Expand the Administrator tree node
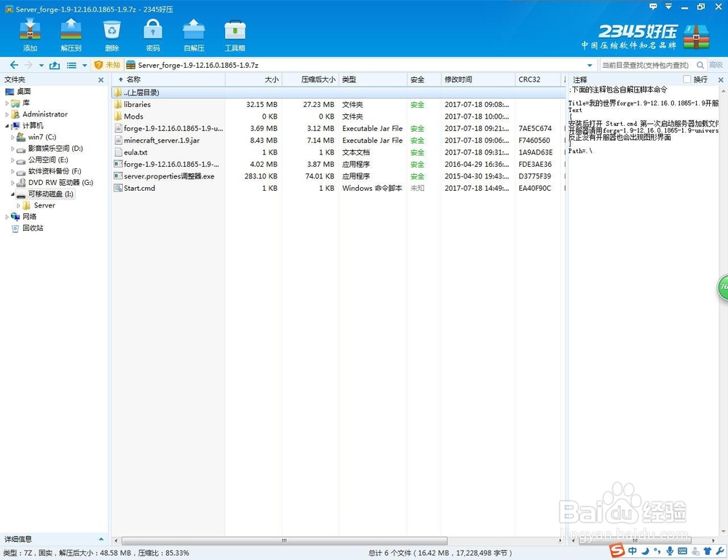728x560 pixels. [x=7, y=114]
